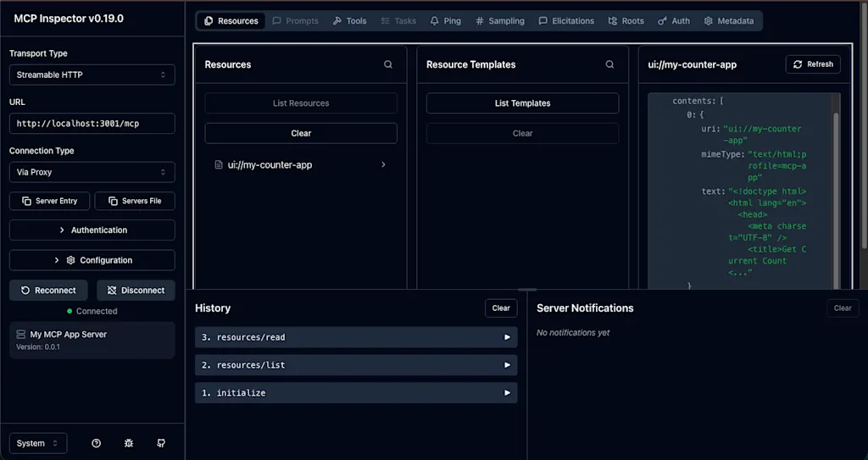Open the Auth tab

[x=673, y=21]
